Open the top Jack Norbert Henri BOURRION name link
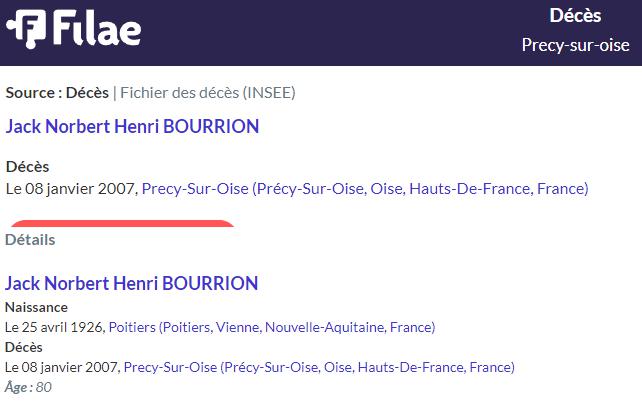This screenshot has height=420, width=642. (132, 126)
